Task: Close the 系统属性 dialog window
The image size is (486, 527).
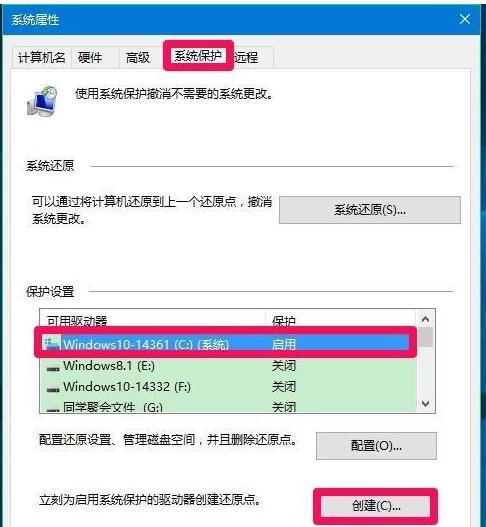Action: pos(465,19)
